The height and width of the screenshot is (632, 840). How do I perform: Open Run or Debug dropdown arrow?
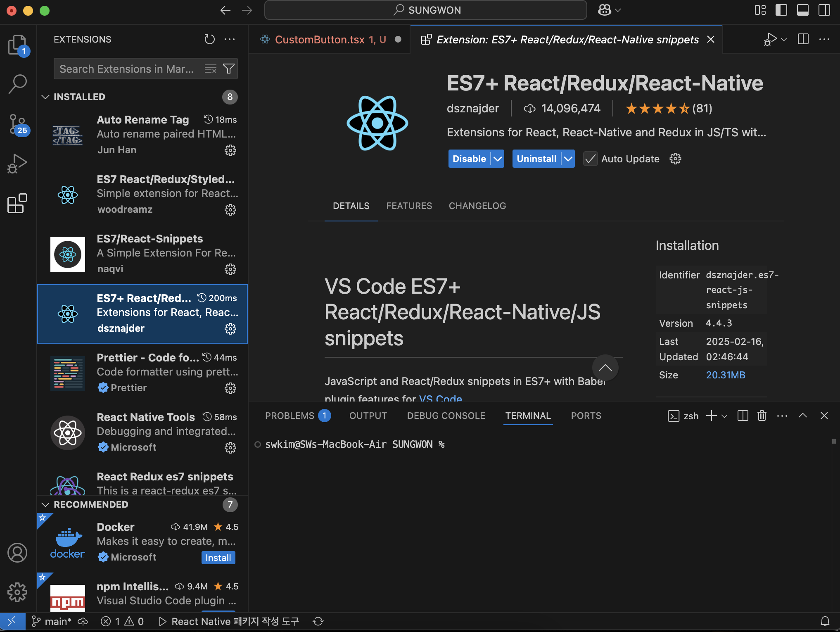(x=784, y=39)
